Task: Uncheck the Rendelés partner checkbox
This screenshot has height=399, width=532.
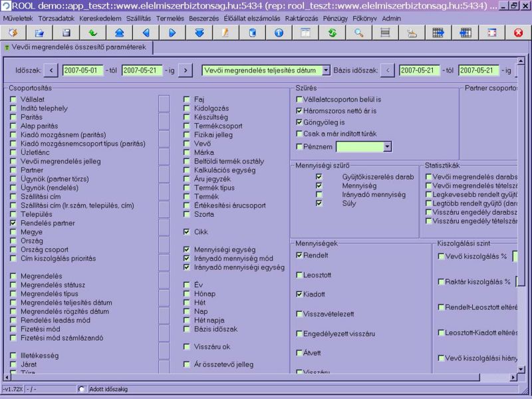Action: coord(13,223)
